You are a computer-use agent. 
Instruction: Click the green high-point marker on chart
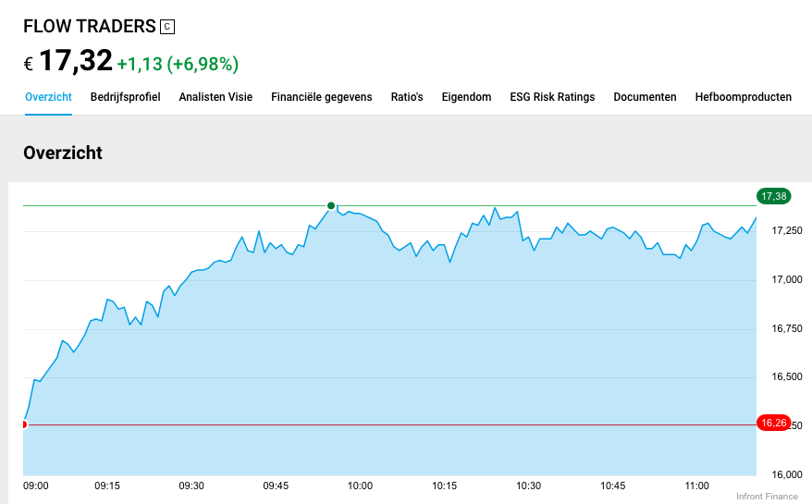(x=331, y=205)
